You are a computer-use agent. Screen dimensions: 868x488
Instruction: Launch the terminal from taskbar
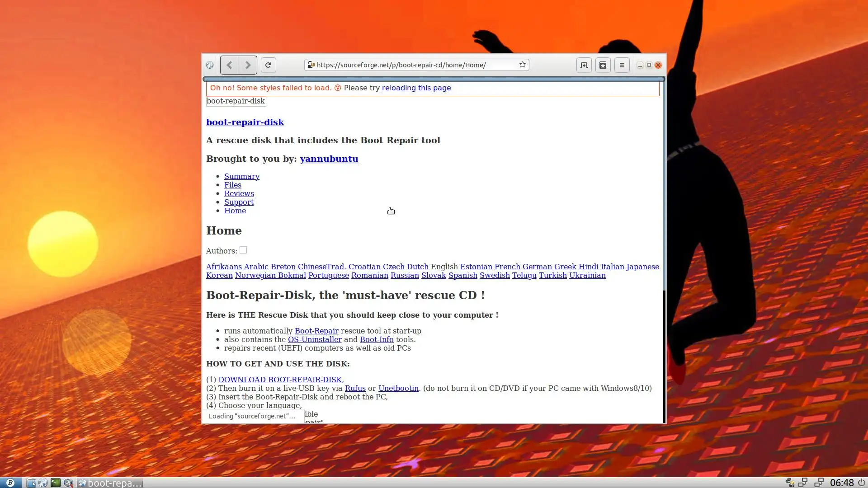[x=56, y=483]
